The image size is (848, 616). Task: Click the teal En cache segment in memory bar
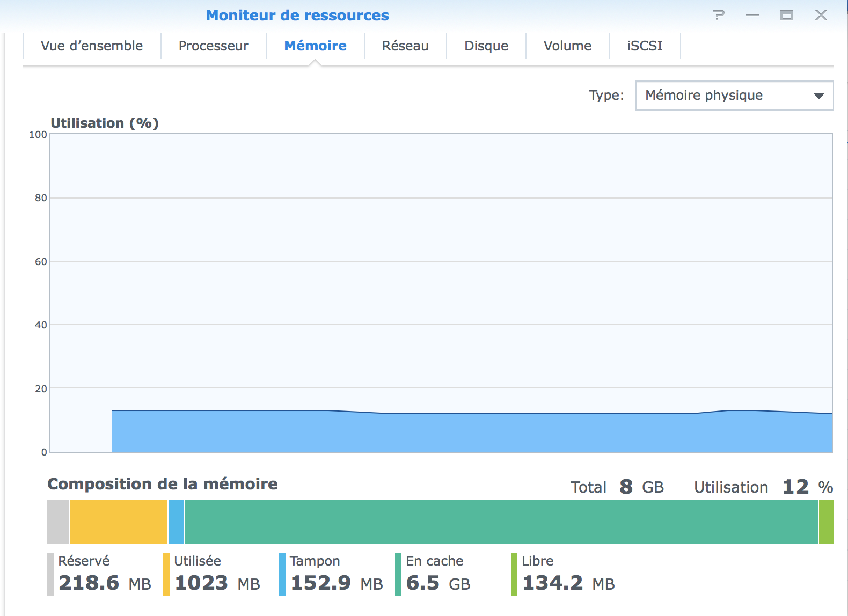tap(501, 522)
